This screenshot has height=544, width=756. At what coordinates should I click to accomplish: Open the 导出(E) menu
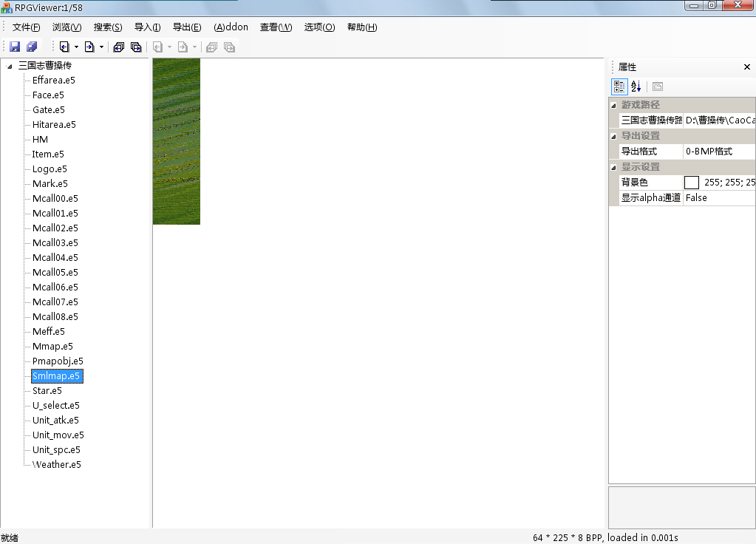tap(186, 27)
